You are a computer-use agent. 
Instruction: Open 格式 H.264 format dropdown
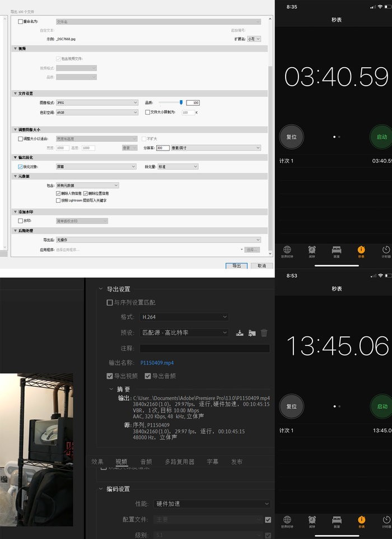[x=184, y=317]
